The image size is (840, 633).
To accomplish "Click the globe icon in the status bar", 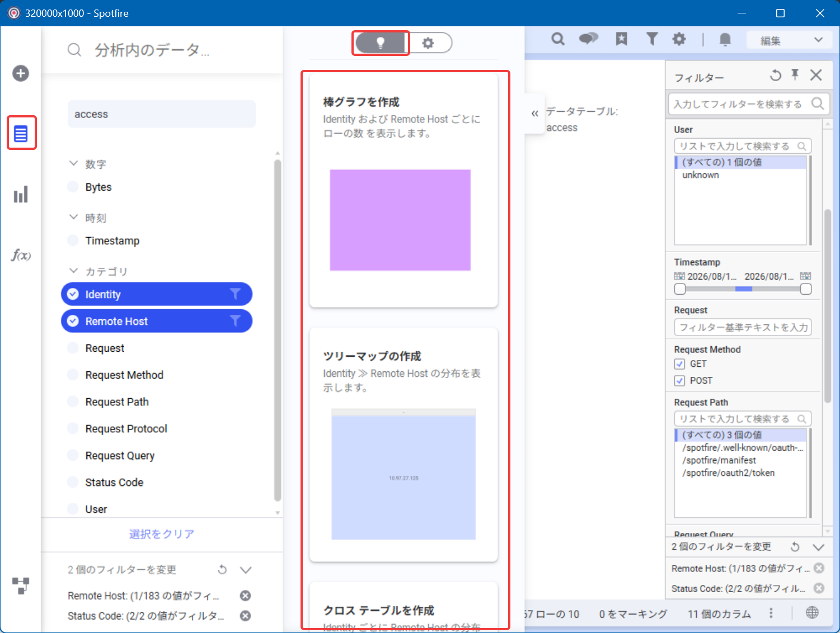I will (812, 613).
